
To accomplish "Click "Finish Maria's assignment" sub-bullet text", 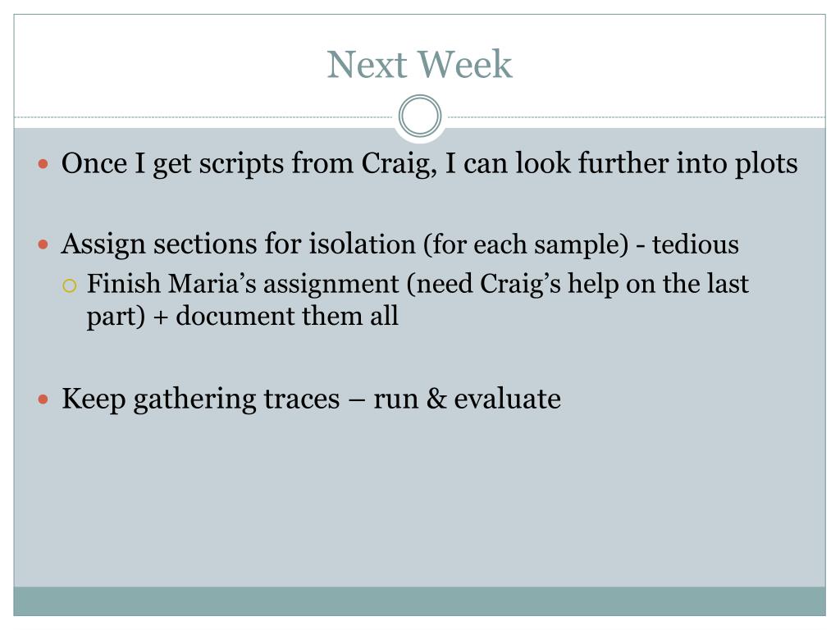I will click(243, 284).
